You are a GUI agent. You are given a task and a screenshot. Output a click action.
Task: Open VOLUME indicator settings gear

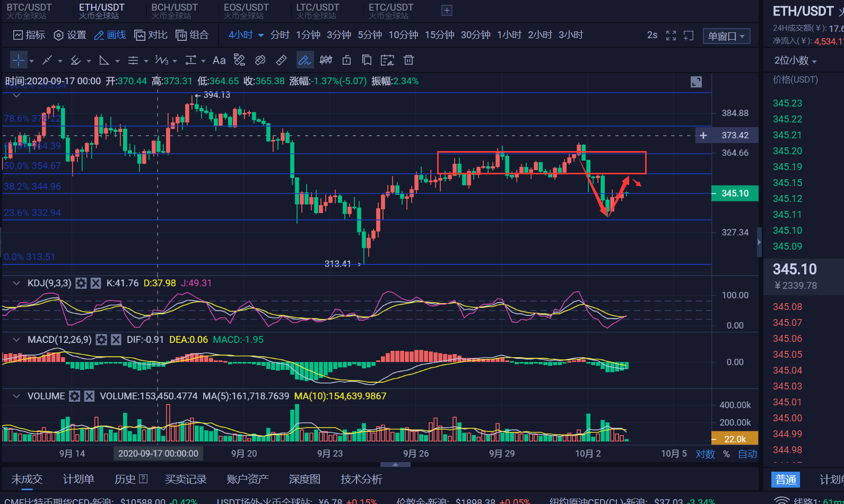click(75, 396)
